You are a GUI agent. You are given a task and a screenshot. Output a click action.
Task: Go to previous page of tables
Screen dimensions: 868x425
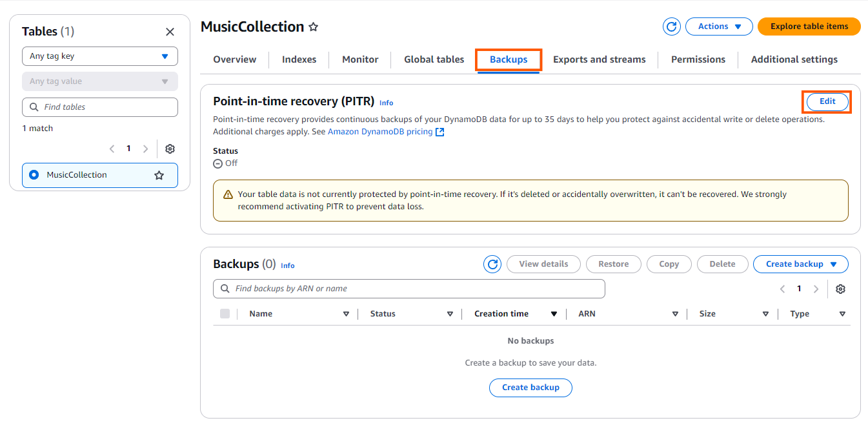point(112,149)
